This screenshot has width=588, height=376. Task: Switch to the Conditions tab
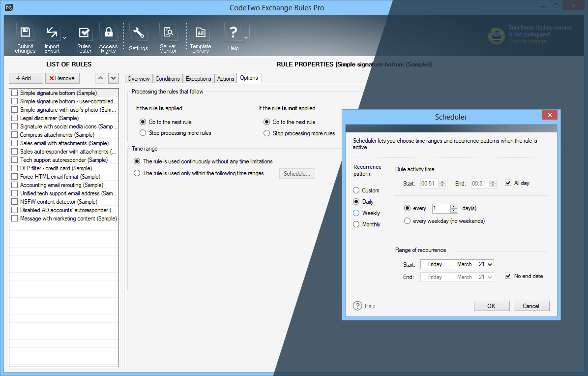coord(168,78)
